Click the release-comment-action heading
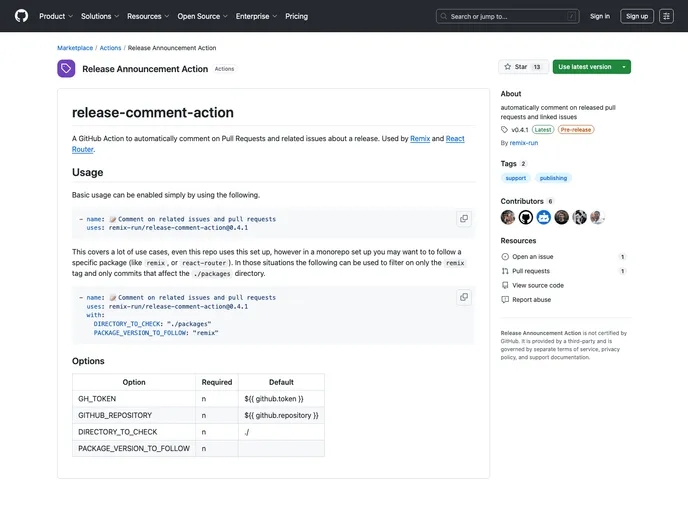 pyautogui.click(x=153, y=112)
